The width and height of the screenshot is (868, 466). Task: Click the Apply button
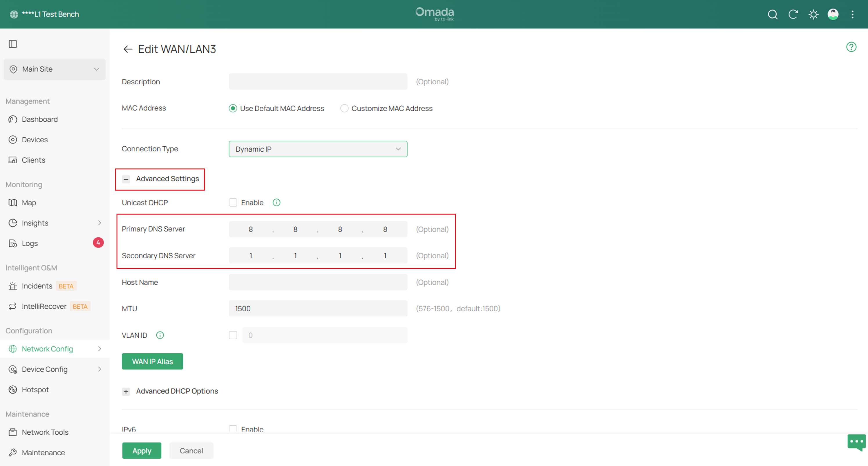tap(142, 451)
